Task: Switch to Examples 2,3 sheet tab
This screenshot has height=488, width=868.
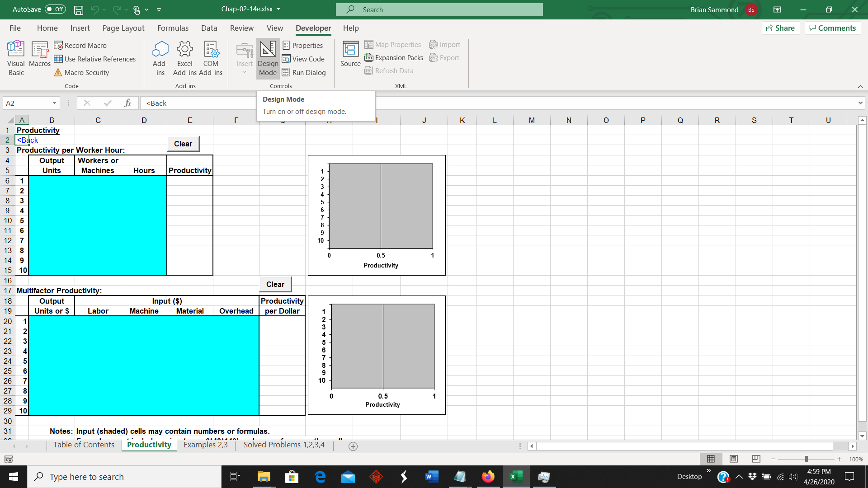Action: coord(205,445)
